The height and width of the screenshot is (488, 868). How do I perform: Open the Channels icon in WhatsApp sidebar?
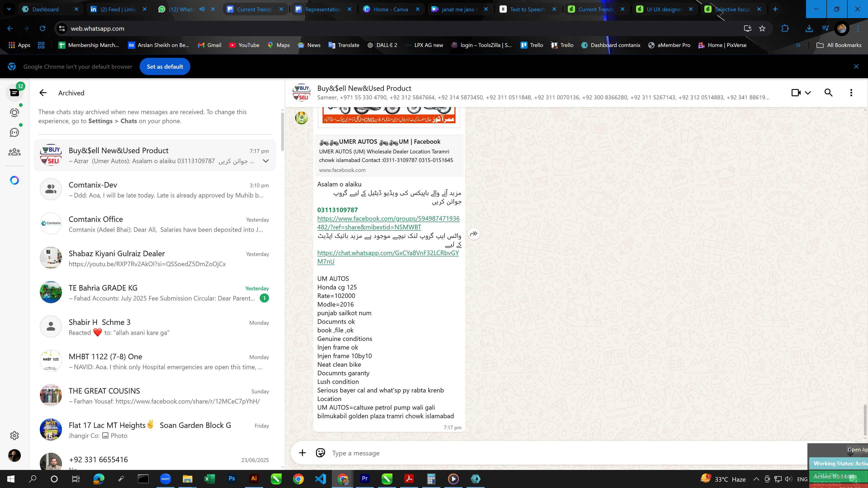(x=14, y=132)
